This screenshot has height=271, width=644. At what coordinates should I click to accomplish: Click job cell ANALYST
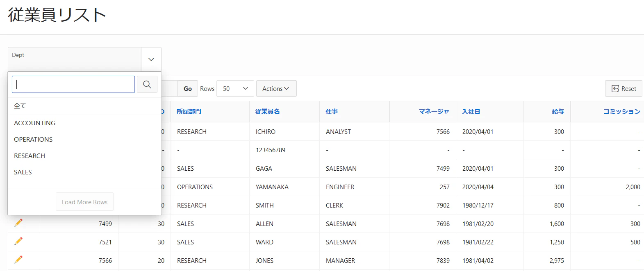pos(338,131)
